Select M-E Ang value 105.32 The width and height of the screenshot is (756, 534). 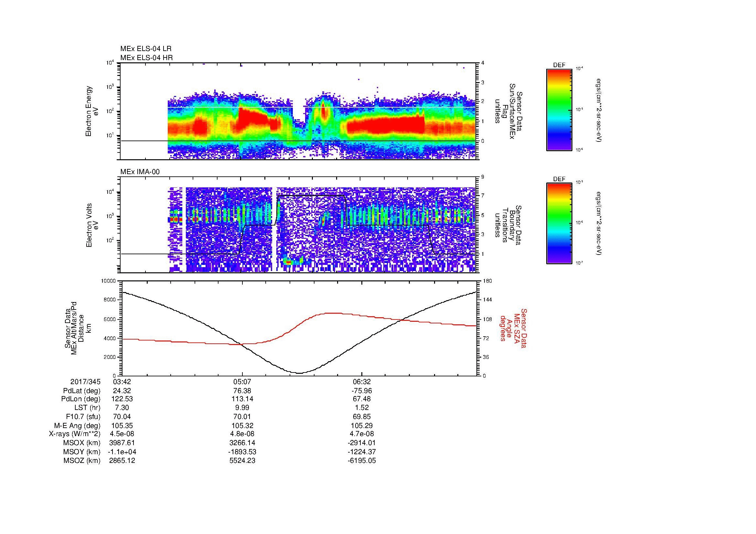242,426
